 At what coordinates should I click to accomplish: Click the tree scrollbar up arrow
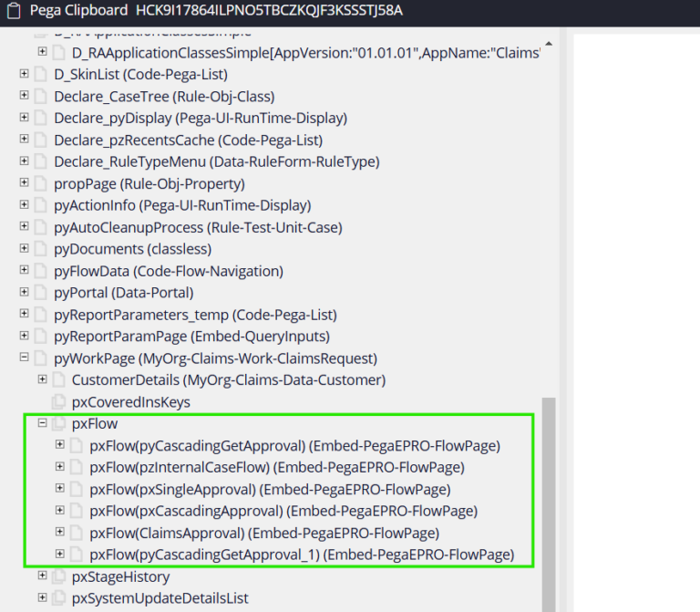point(549,44)
